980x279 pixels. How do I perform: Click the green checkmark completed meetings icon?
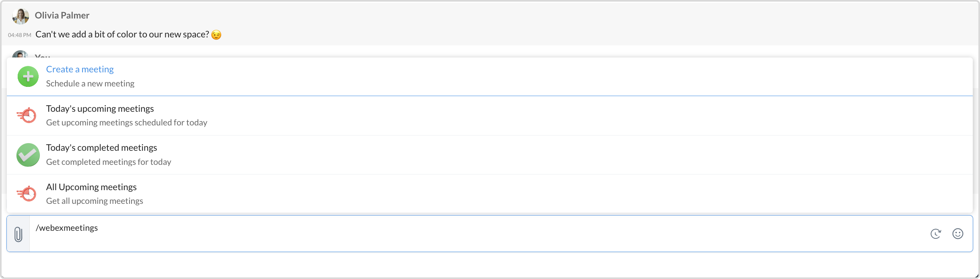(28, 155)
